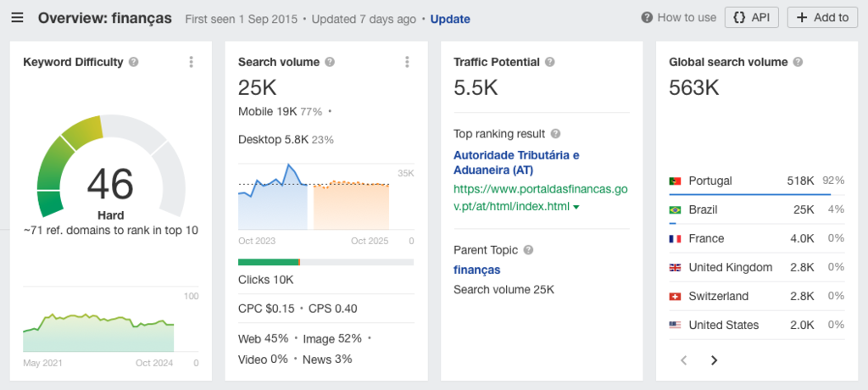Screen dimensions: 868x390
Task: Click the Top ranking result help icon
Action: (555, 134)
